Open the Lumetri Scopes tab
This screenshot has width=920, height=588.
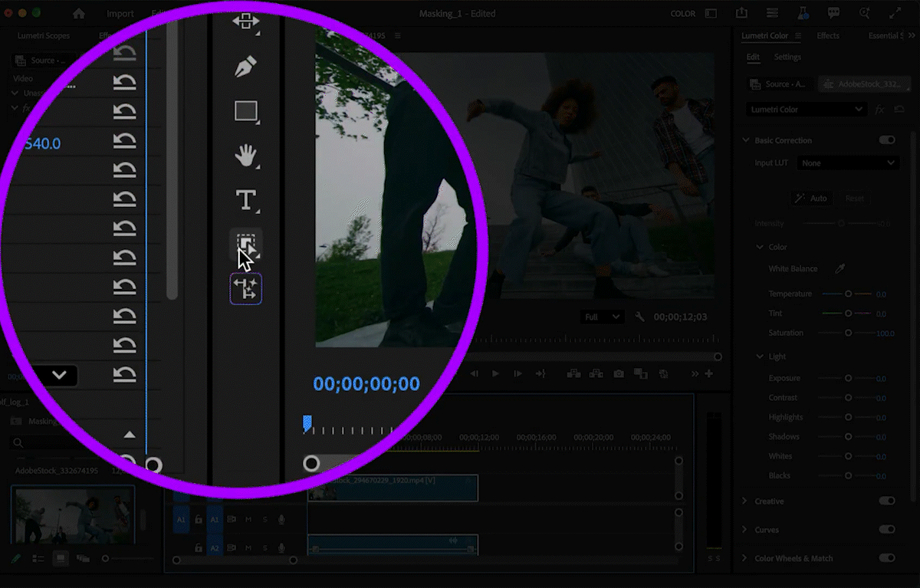pyautogui.click(x=44, y=36)
